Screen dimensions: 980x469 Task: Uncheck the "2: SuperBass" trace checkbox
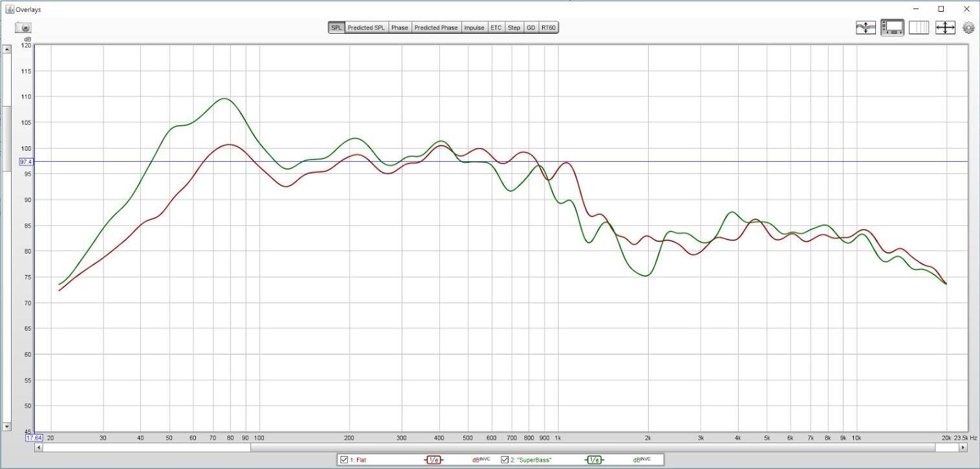(x=505, y=460)
